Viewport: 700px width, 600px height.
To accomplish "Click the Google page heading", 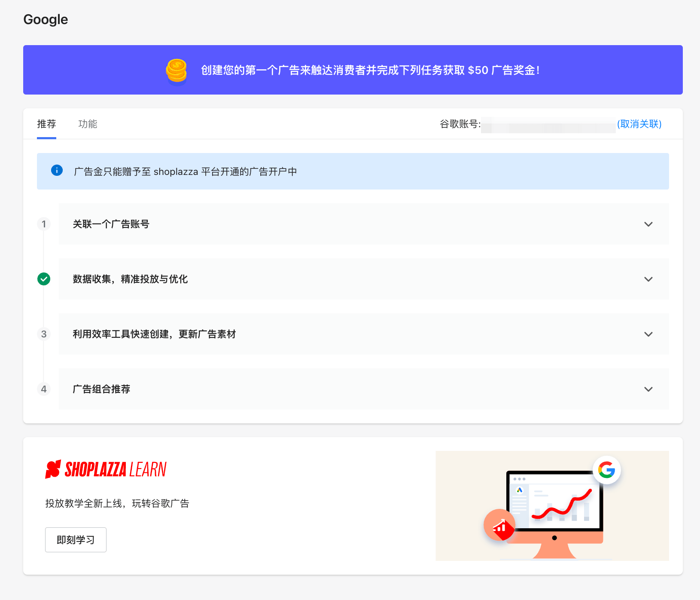I will [46, 19].
